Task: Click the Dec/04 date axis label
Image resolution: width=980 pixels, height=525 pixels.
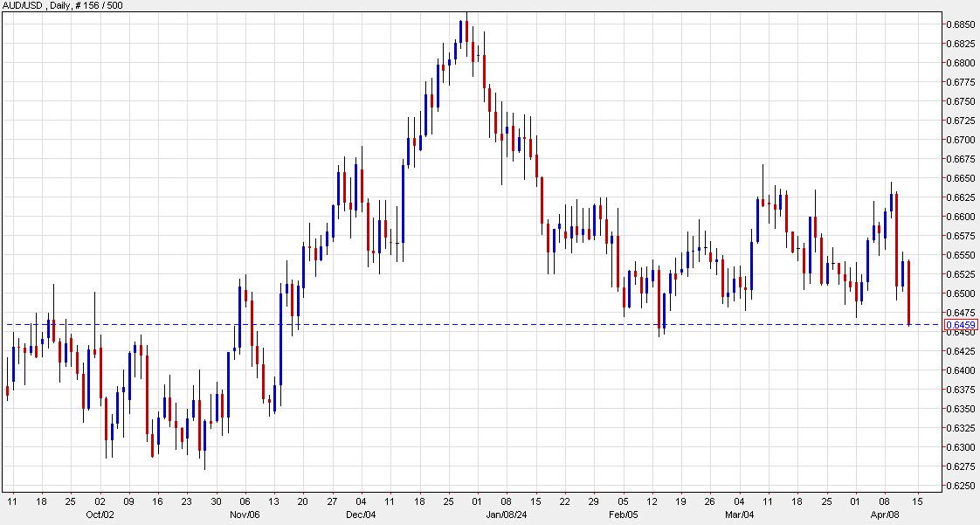Action: pyautogui.click(x=362, y=515)
